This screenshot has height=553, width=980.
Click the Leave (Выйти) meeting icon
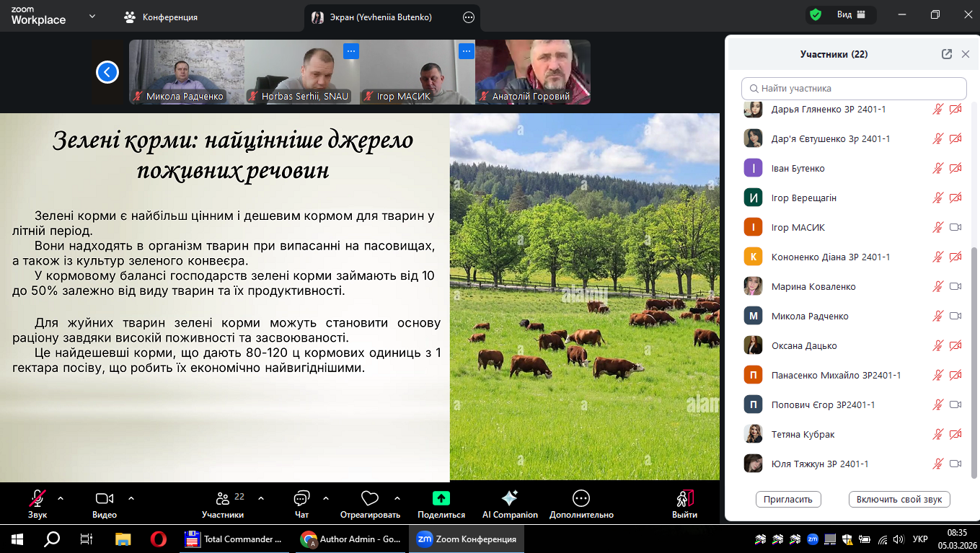[x=684, y=498]
